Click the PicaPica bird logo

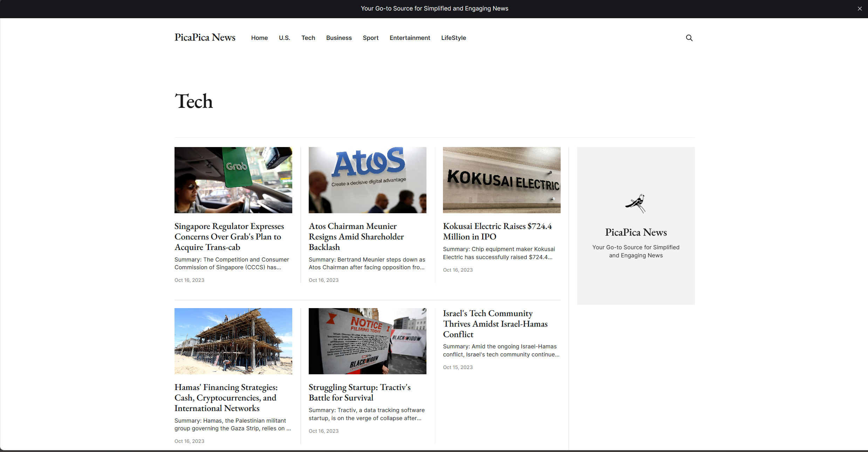click(x=636, y=203)
